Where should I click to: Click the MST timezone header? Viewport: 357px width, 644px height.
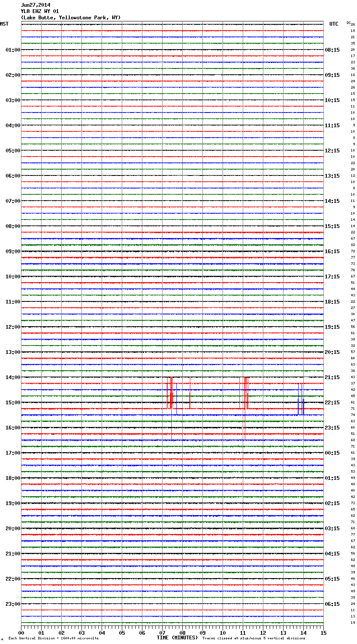[4, 24]
